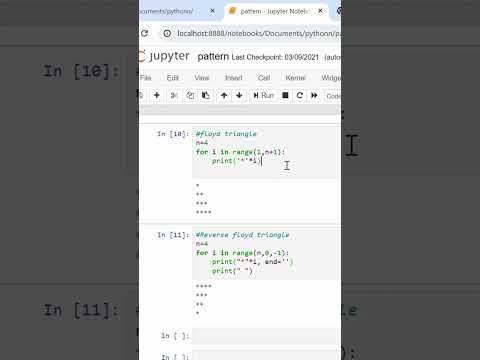Click the 'In [11]:' prompt
The image size is (480, 360).
coord(173,235)
